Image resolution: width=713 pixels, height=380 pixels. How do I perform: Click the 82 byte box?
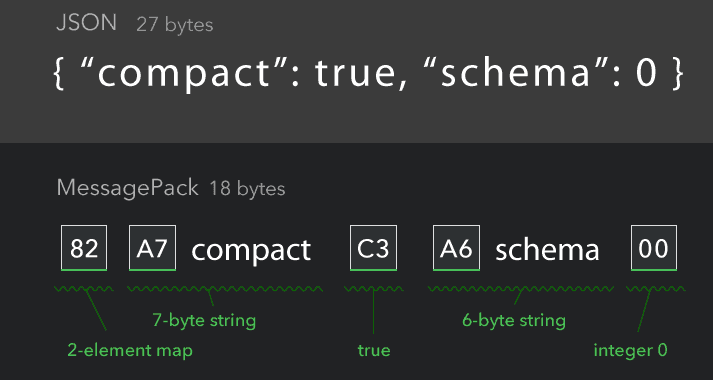[84, 248]
